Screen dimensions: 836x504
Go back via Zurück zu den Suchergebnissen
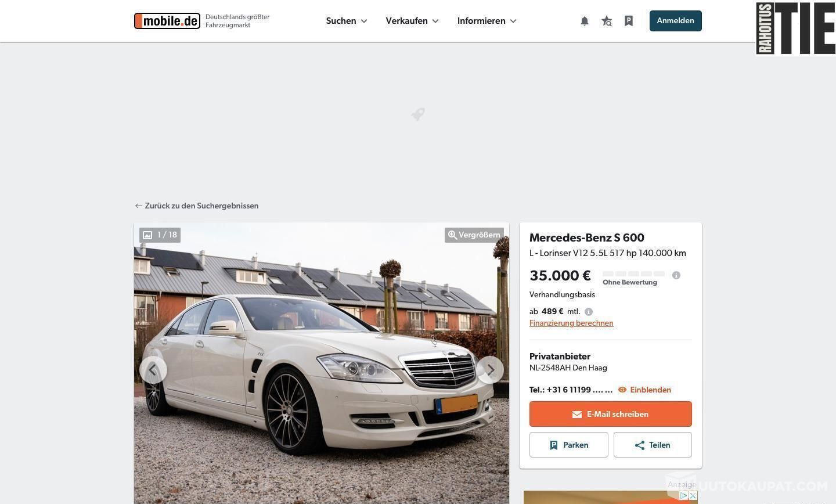click(196, 206)
